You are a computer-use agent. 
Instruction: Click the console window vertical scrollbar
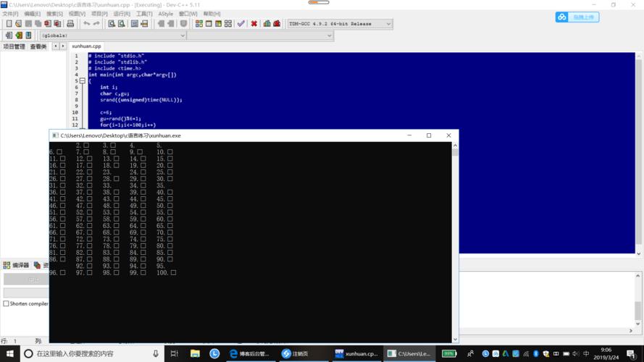[455, 239]
